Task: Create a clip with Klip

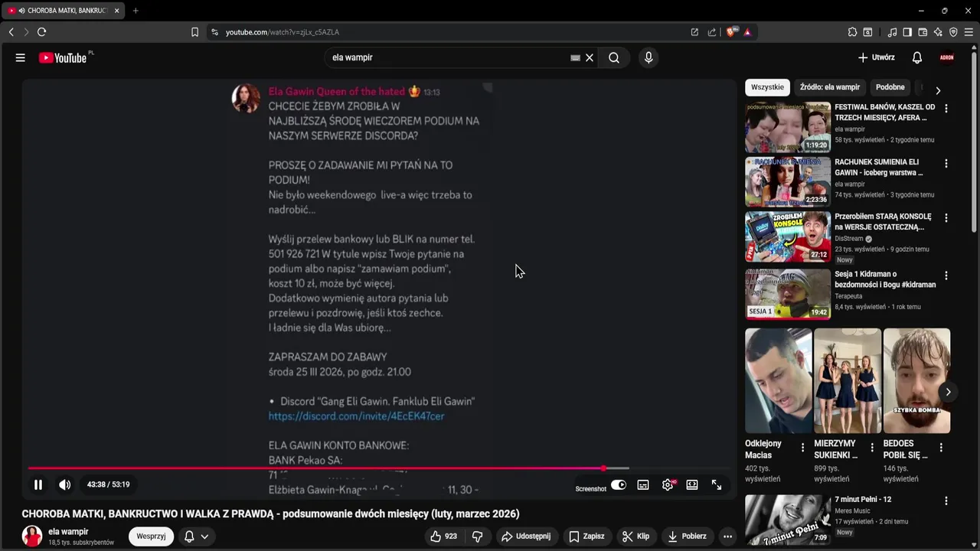Action: [x=635, y=536]
